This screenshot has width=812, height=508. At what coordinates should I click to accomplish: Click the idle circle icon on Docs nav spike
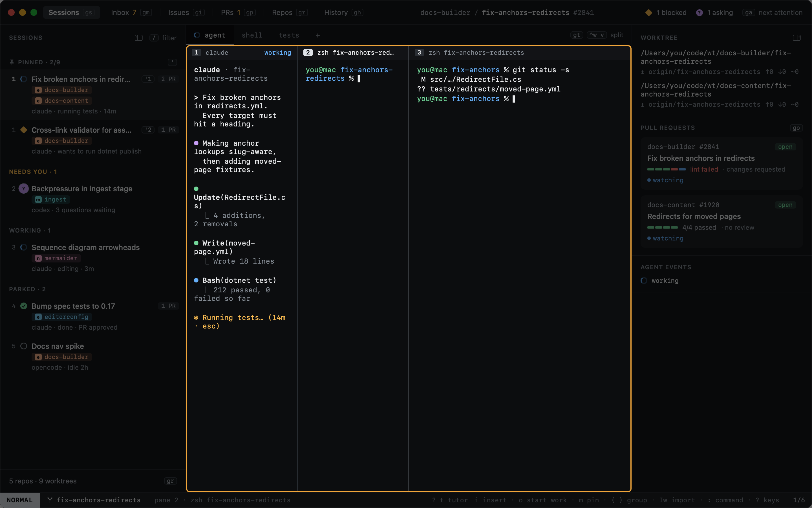tap(23, 346)
